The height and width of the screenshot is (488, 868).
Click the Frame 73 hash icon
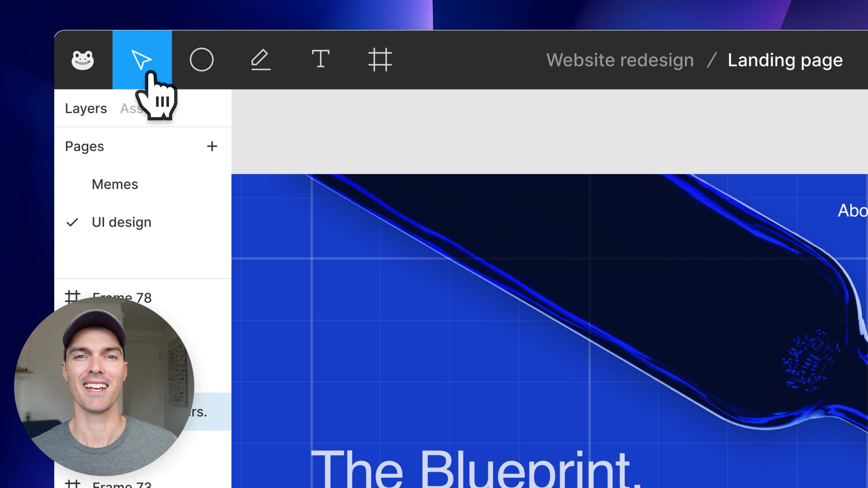tap(72, 484)
